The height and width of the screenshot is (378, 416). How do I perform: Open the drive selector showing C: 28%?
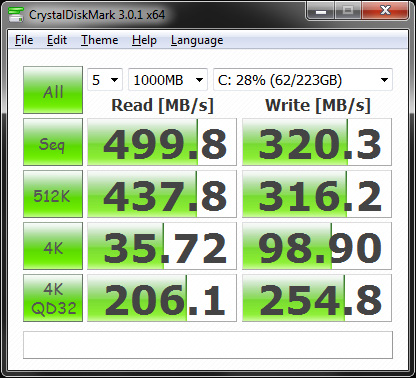point(303,80)
